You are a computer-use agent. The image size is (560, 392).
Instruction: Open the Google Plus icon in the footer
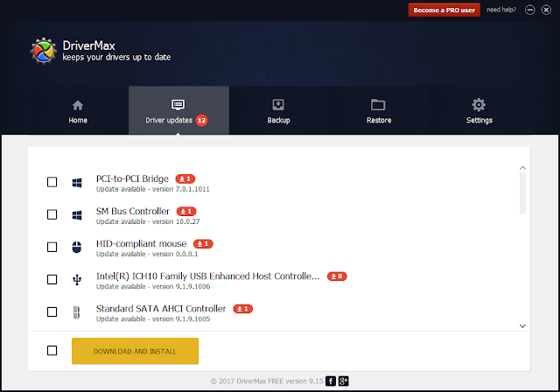pyautogui.click(x=344, y=381)
